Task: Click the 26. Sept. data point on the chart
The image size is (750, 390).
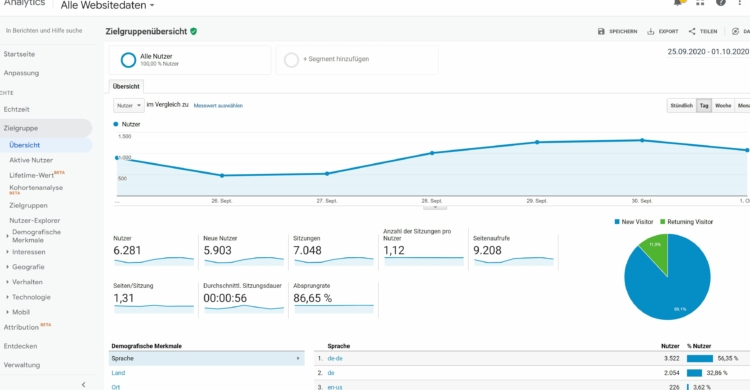Action: point(222,176)
